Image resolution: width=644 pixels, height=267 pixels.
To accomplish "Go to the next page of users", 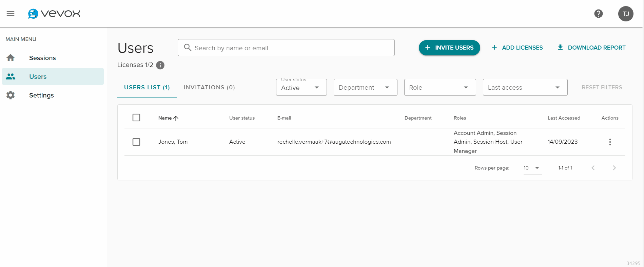I will (x=614, y=168).
